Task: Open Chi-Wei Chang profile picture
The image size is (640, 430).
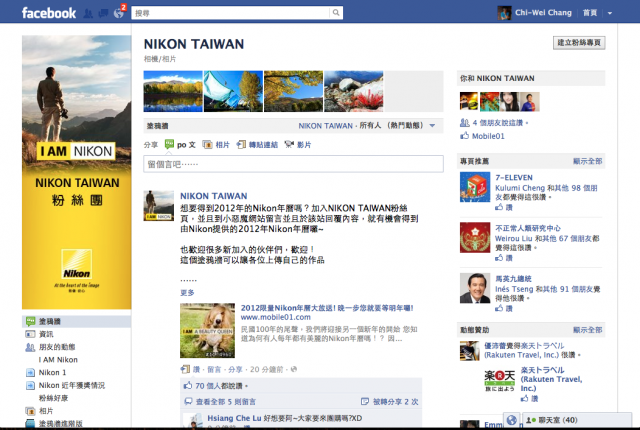Action: pos(504,13)
